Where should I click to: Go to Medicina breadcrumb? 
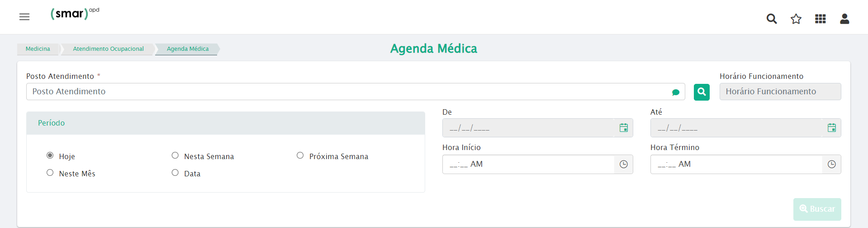pos(38,49)
